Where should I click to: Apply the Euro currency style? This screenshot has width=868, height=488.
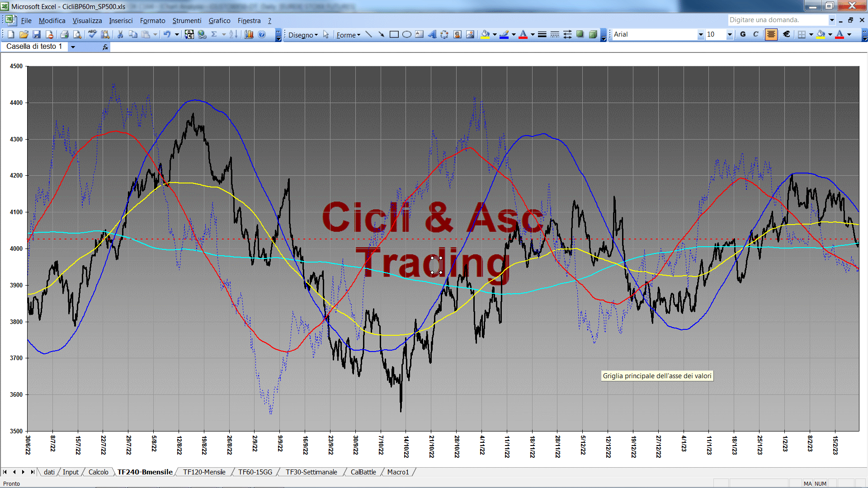tap(787, 34)
